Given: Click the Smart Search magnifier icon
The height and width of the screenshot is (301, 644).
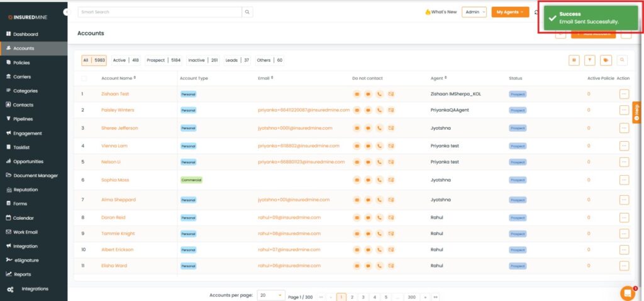Looking at the screenshot, I should [248, 12].
